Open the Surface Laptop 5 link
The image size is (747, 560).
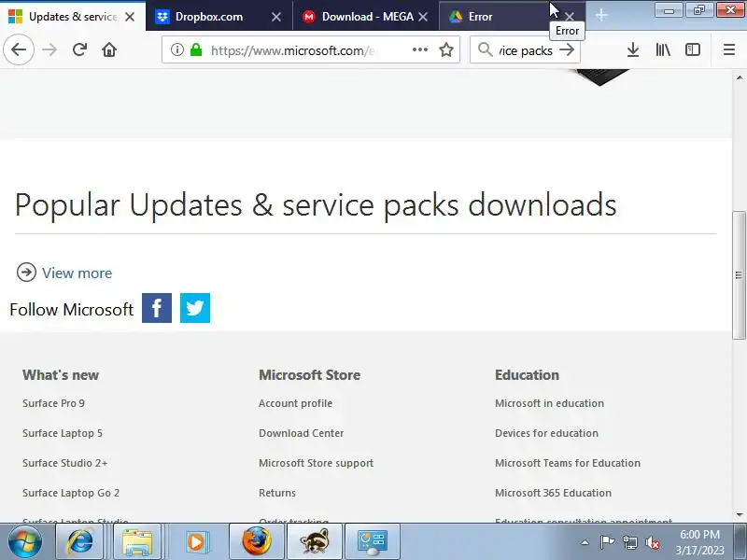[x=63, y=433]
